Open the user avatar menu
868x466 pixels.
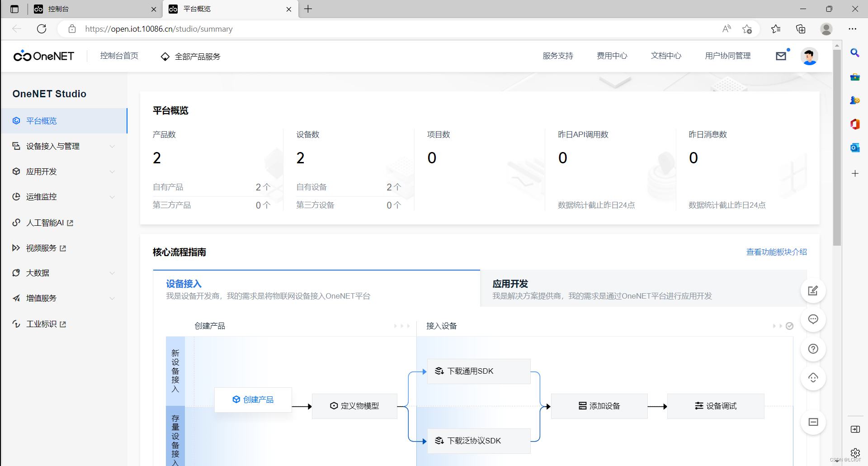tap(809, 56)
